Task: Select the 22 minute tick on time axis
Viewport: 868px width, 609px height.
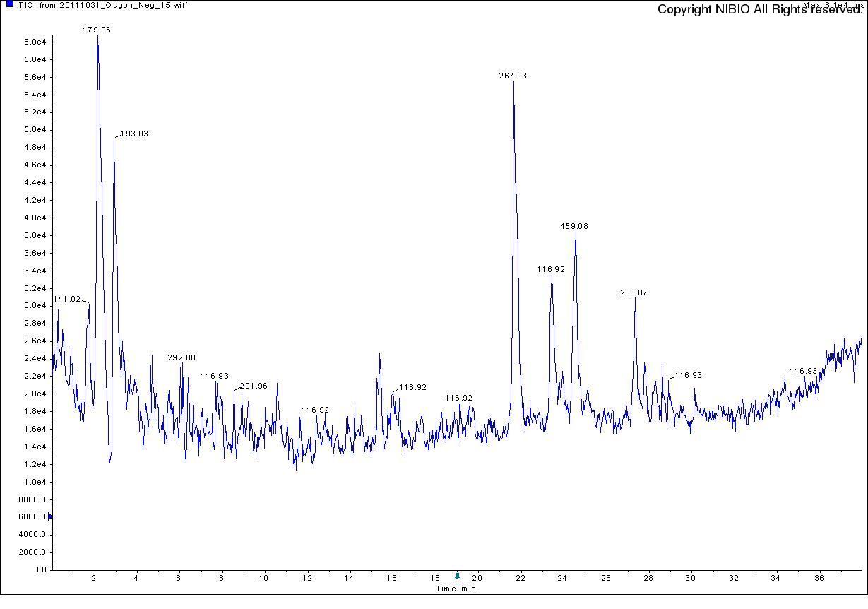Action: pyautogui.click(x=521, y=579)
